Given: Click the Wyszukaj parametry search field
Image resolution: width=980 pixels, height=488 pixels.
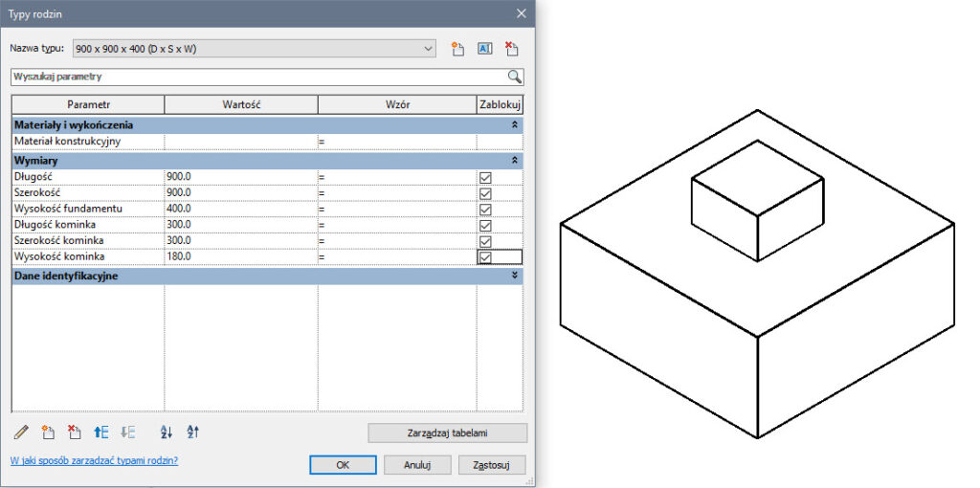Looking at the screenshot, I should point(256,77).
